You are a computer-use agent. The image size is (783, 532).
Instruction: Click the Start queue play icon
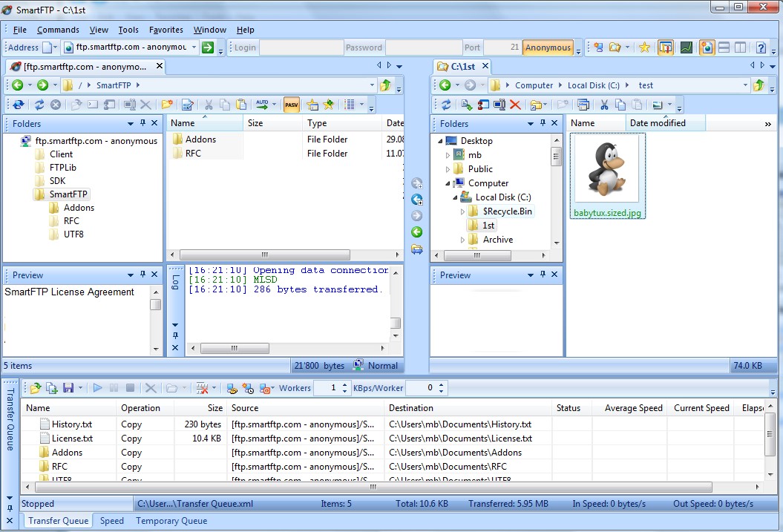[97, 388]
